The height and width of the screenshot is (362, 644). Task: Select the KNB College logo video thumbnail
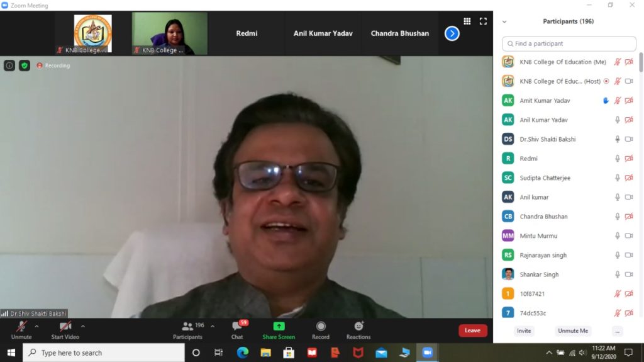tap(93, 33)
